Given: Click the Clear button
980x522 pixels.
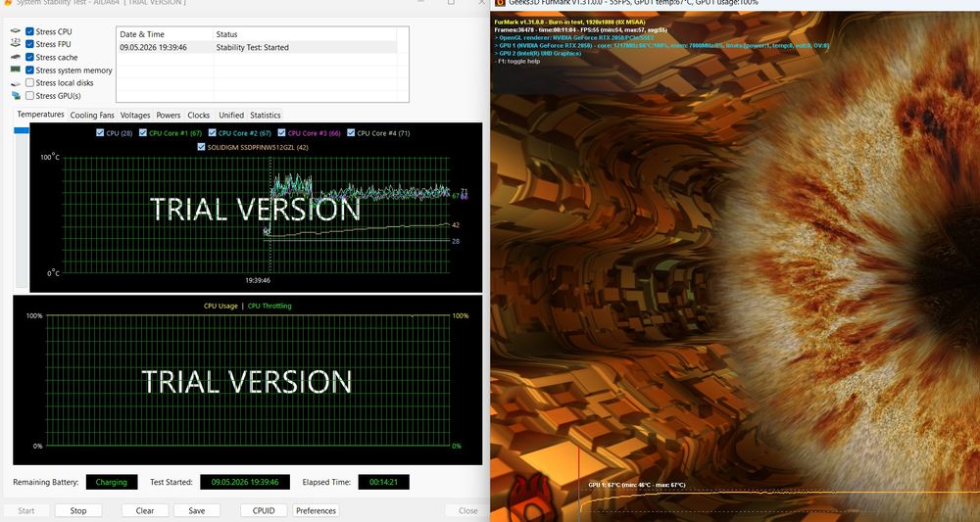Looking at the screenshot, I should click(x=145, y=510).
